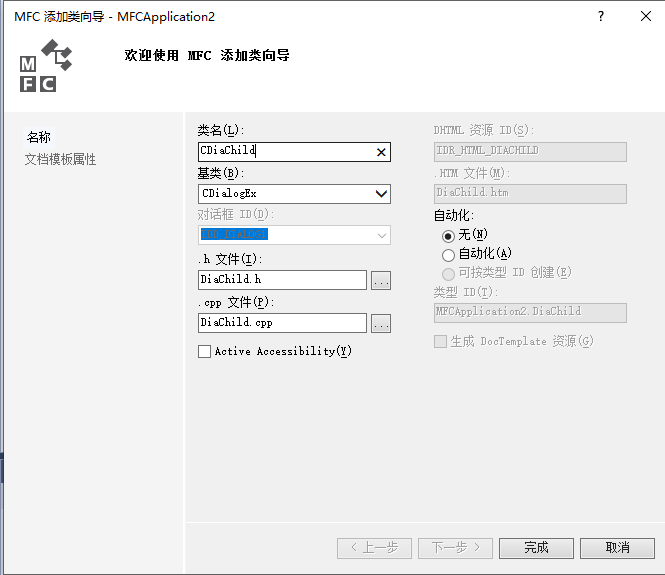Viewport: 665px width, 575px height.
Task: Enable Active Accessibility checkbox
Action: point(204,352)
